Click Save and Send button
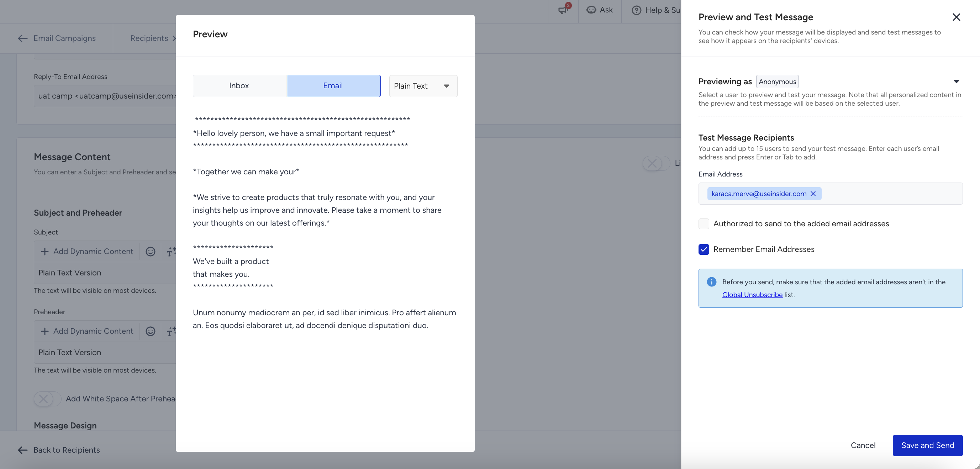This screenshot has width=980, height=469. coord(927,446)
